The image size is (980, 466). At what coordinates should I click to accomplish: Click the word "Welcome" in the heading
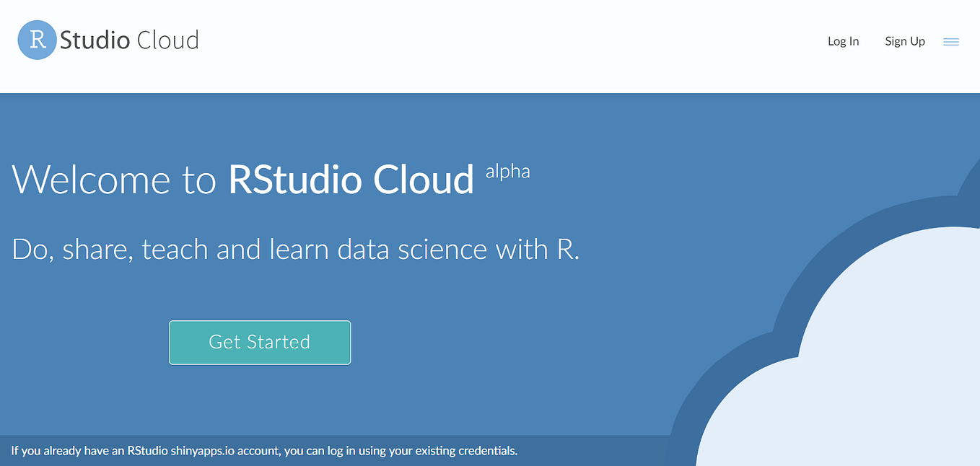click(x=91, y=180)
